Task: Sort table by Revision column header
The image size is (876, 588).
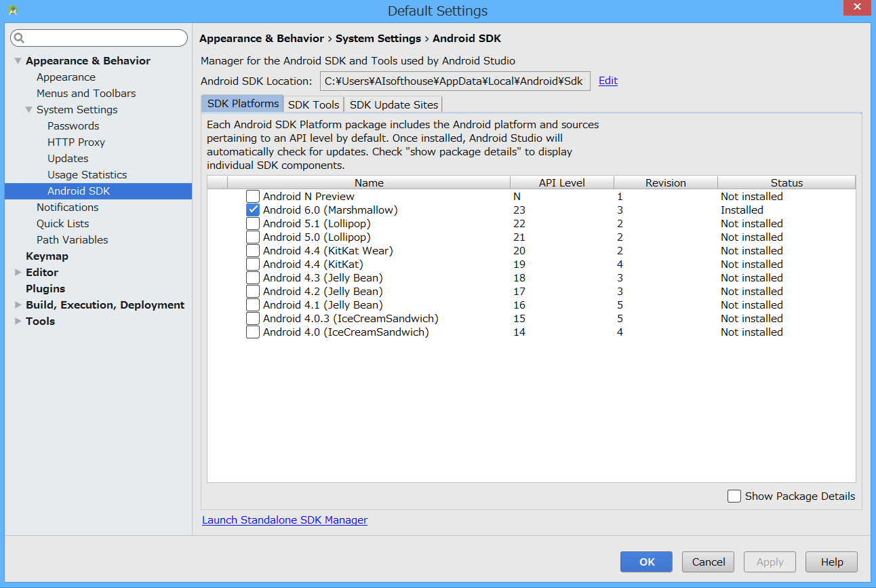Action: [x=666, y=183]
